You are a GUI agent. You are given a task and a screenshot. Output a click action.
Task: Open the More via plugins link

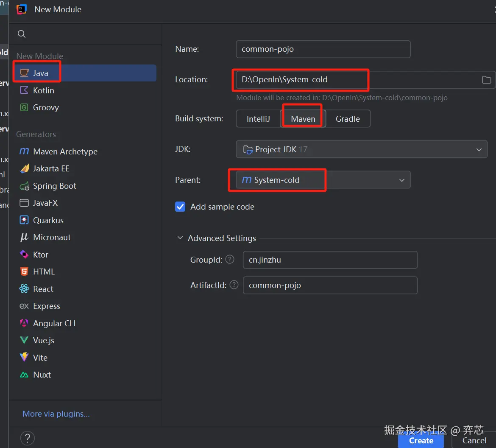pos(56,414)
